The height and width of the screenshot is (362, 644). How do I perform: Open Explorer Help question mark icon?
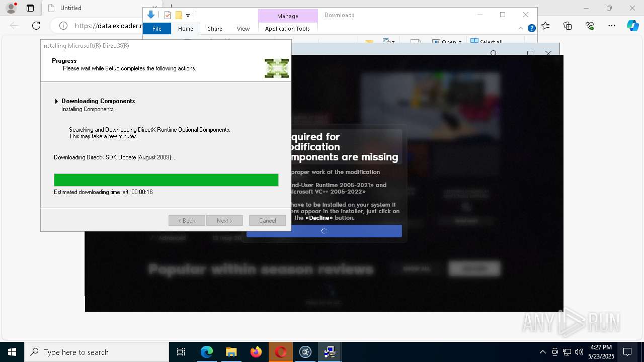pyautogui.click(x=531, y=29)
